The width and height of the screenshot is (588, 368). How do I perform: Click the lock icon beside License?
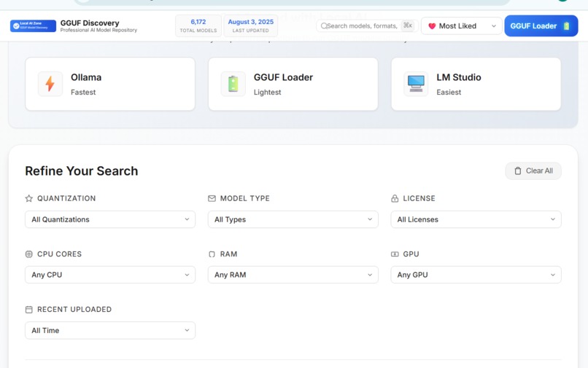[x=395, y=199]
